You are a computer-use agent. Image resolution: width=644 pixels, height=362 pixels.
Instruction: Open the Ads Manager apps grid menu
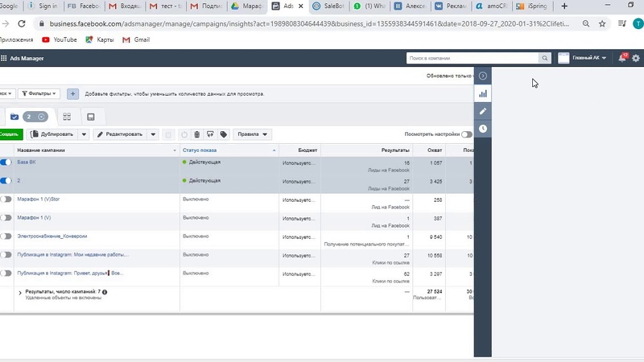pyautogui.click(x=4, y=58)
